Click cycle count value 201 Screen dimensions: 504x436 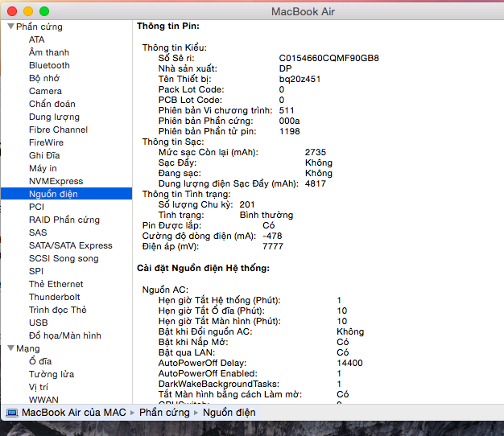[x=247, y=204]
